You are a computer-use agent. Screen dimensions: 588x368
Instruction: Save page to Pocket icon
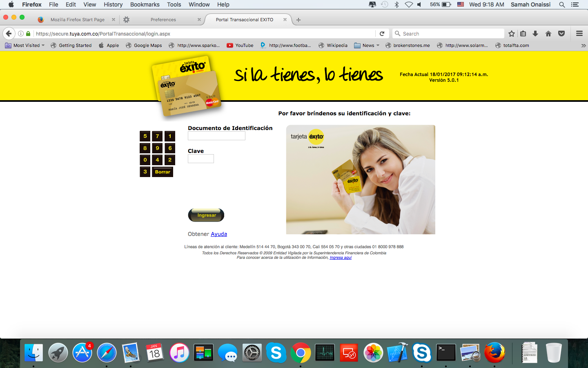(x=561, y=34)
